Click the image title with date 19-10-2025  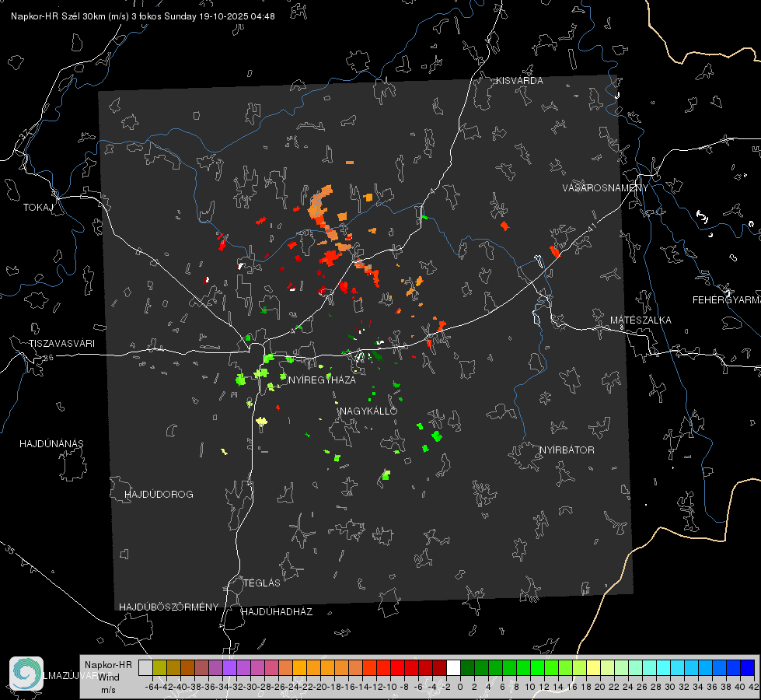143,16
